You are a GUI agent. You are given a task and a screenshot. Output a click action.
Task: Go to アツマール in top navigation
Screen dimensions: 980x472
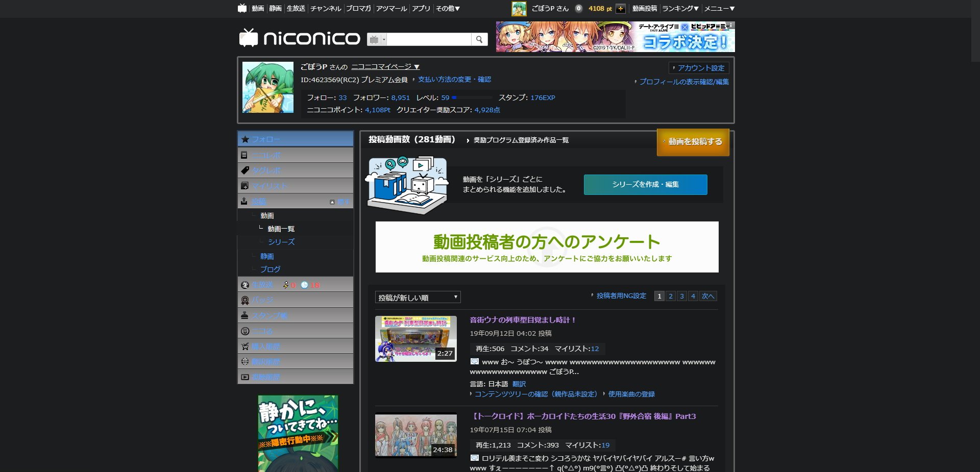tap(391, 8)
